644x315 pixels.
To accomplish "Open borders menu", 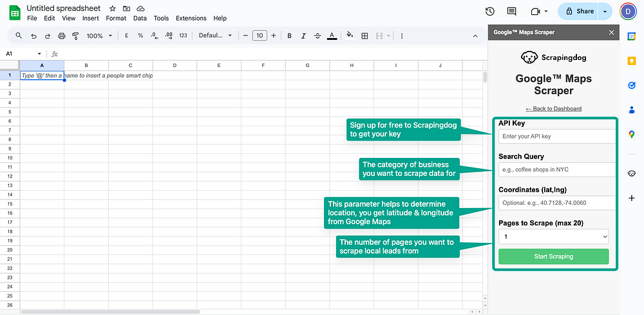I will pos(365,35).
